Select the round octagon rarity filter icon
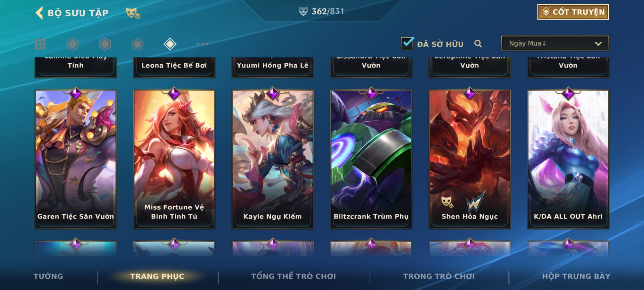644x290 pixels. coord(72,44)
